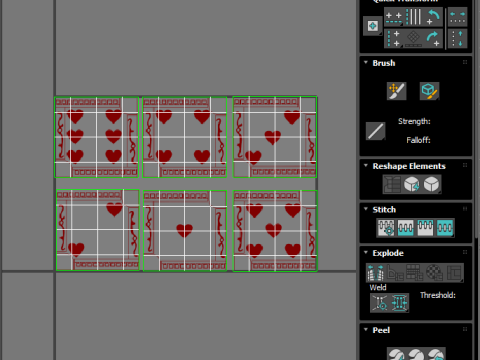Collapse the Brush rollout
480x360 pixels.
point(366,63)
